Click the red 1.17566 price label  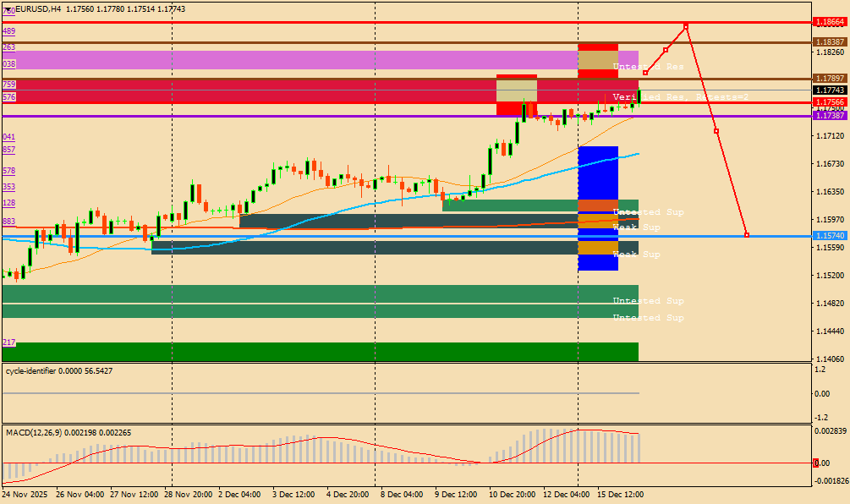830,101
